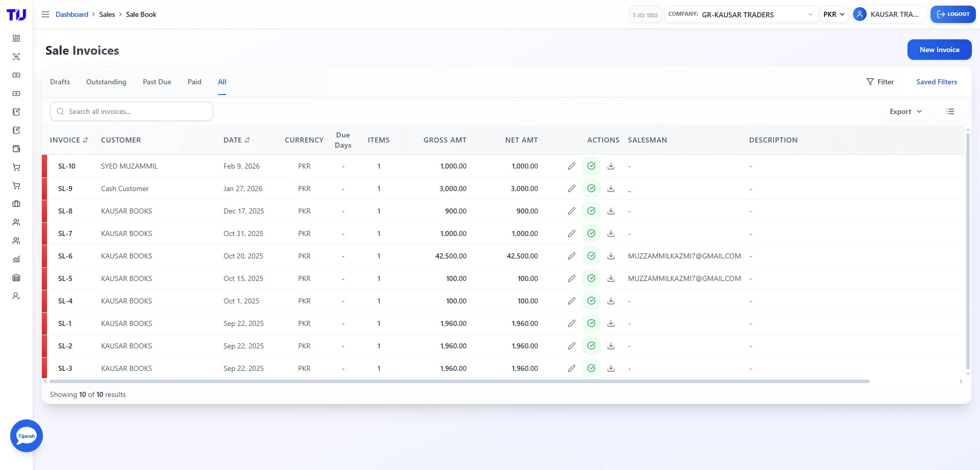Edit invoice SL-10 using the pencil icon
This screenshot has height=470, width=980.
571,166
